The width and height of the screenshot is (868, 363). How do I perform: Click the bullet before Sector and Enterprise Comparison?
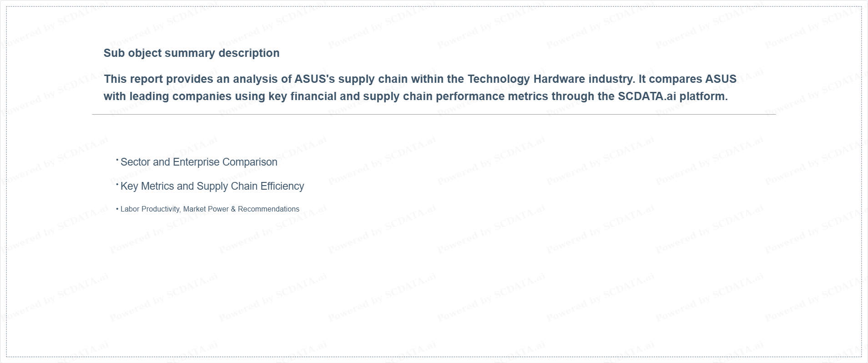coord(117,160)
